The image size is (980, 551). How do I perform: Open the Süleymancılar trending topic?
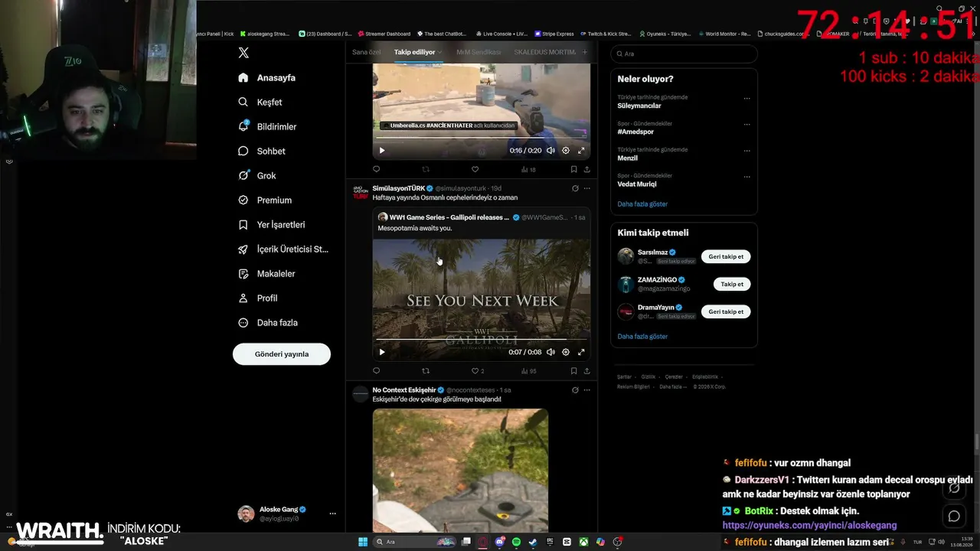click(639, 106)
